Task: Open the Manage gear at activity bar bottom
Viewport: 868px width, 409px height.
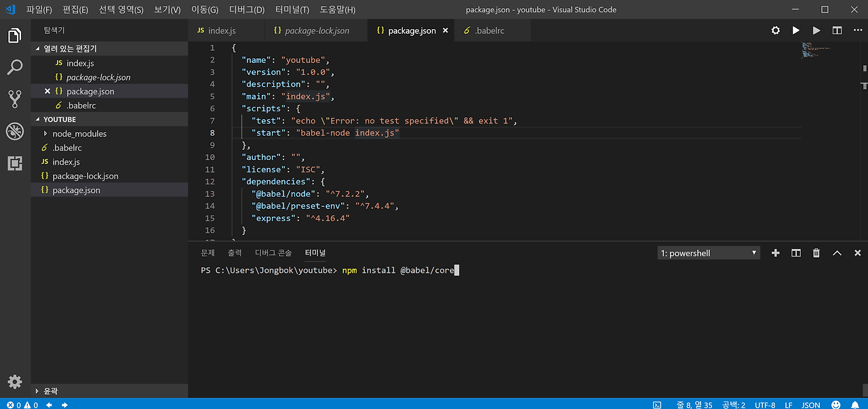Action: (x=15, y=382)
